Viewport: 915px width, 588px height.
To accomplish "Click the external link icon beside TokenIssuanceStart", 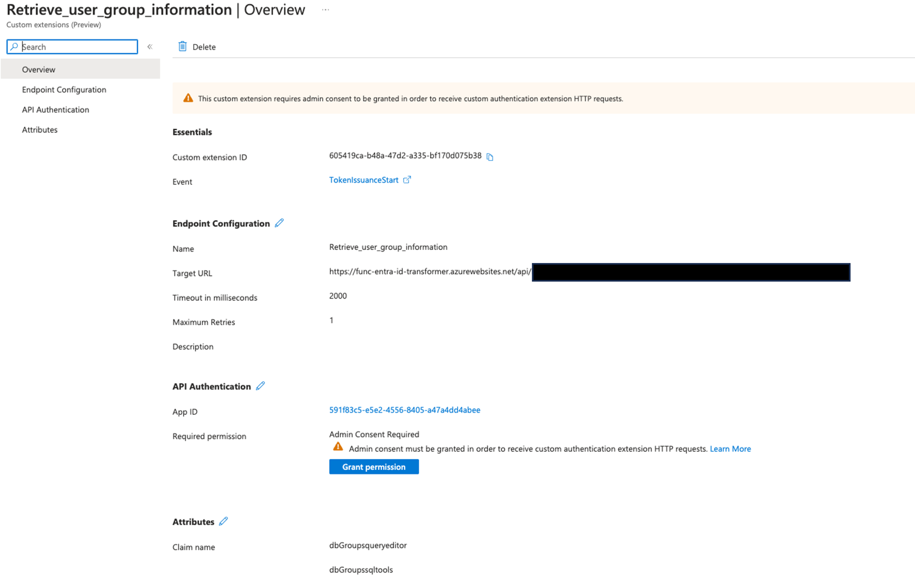I will click(x=407, y=180).
